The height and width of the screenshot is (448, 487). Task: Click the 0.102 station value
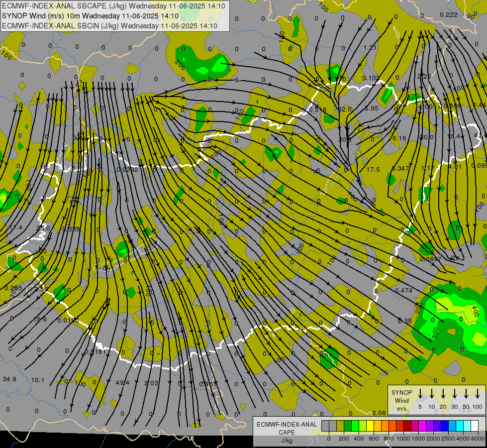[371, 78]
